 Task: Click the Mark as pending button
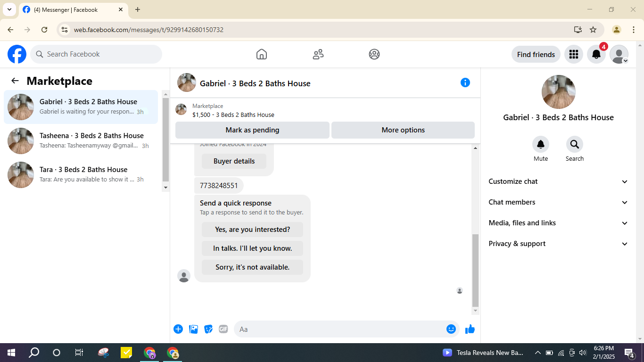pyautogui.click(x=252, y=130)
